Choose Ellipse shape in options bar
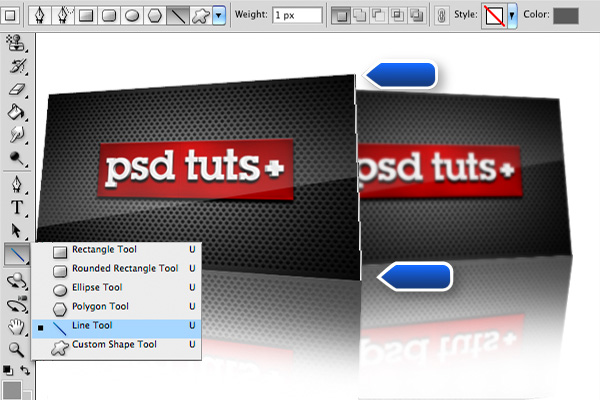This screenshot has height=400, width=600. click(132, 16)
